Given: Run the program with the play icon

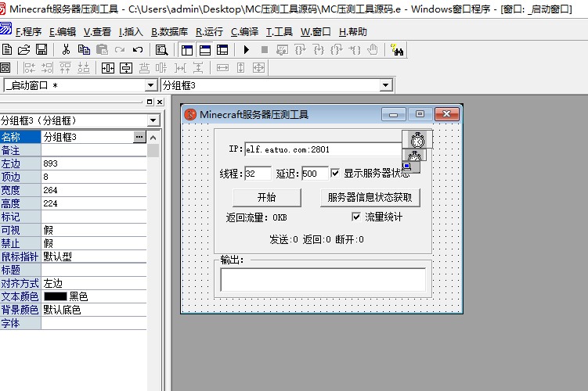Looking at the screenshot, I should pos(247,49).
